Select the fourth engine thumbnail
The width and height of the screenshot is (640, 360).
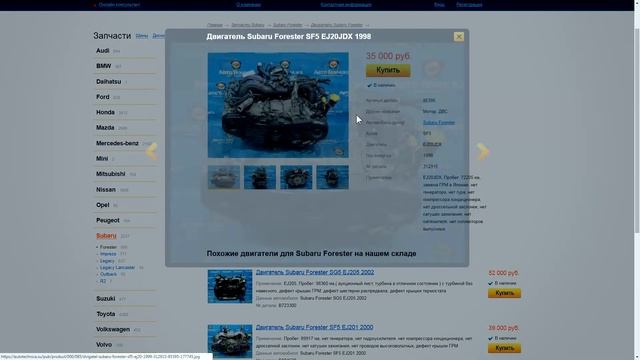[x=332, y=177]
